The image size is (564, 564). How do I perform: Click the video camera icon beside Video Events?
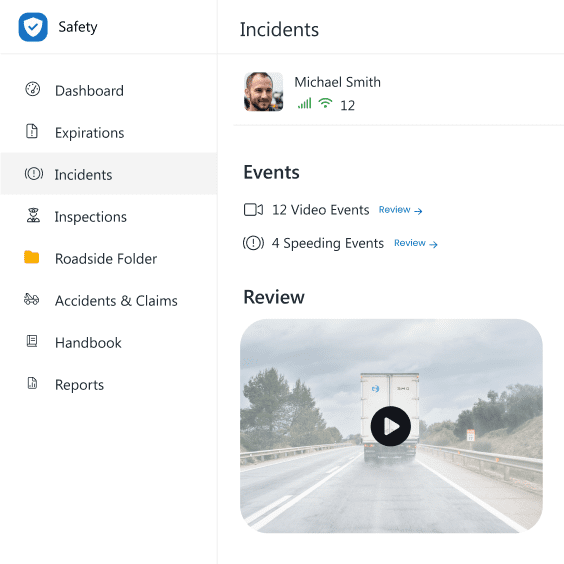(253, 210)
